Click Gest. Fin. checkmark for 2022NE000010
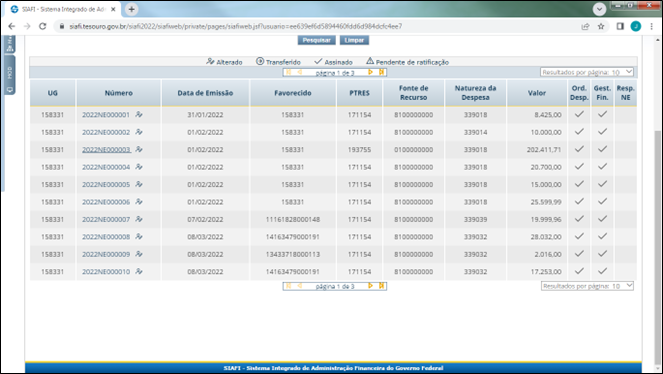Viewport: 663px width, 374px height. coord(602,271)
